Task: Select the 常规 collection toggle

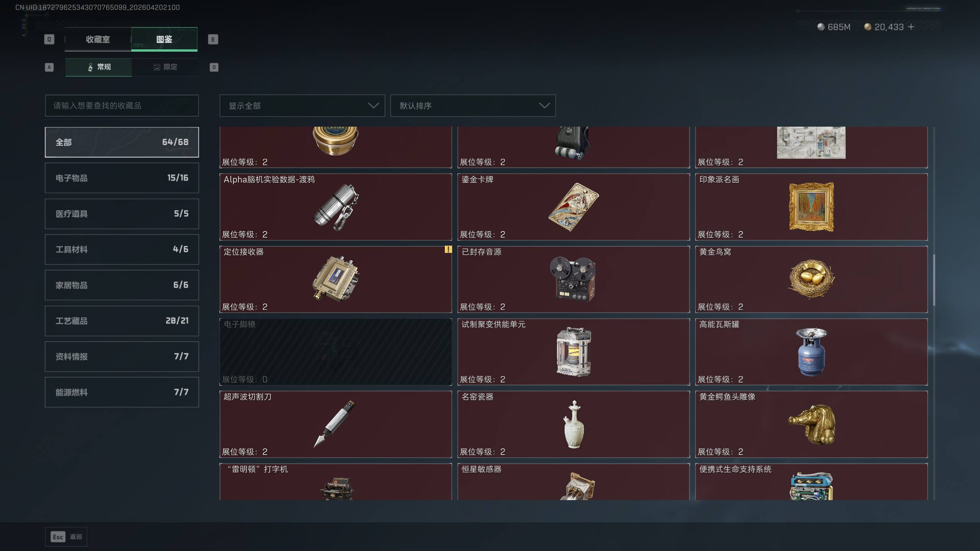Action: click(98, 67)
